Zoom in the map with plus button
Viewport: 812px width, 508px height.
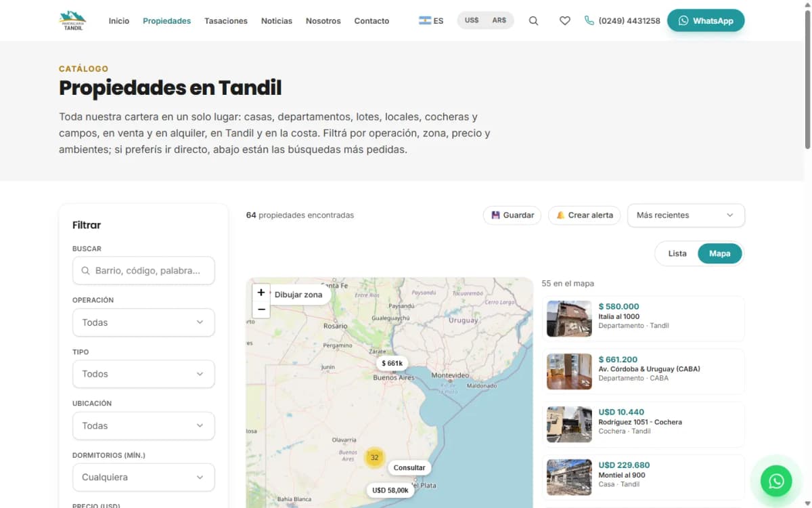pyautogui.click(x=261, y=293)
